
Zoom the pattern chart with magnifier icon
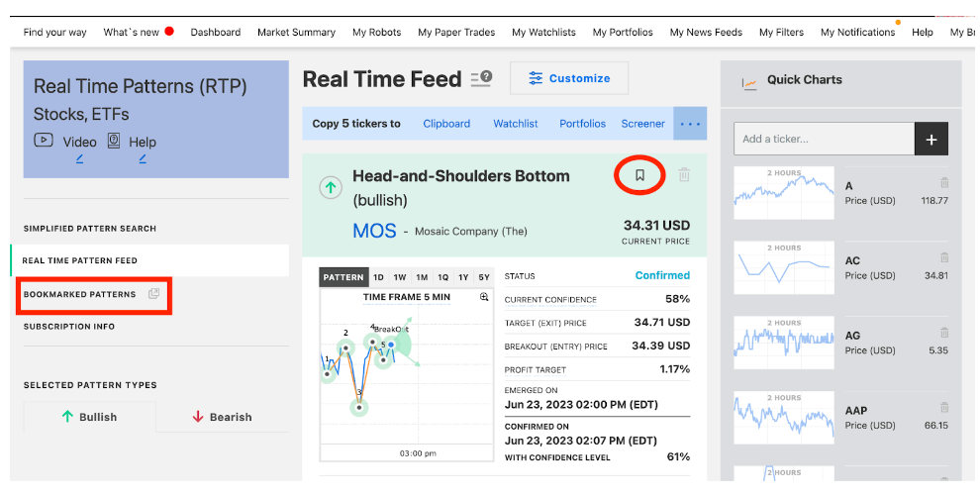tap(484, 297)
